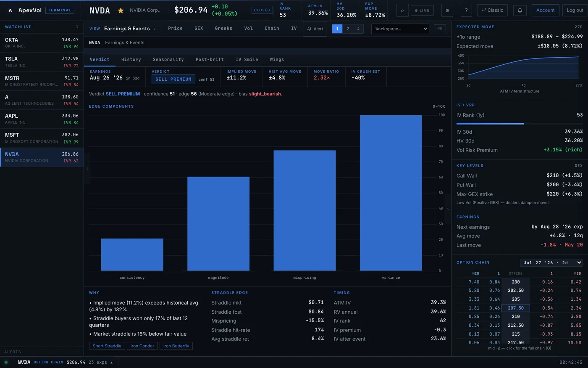Expand the Alerts panel
588x368 pixels.
(42, 352)
